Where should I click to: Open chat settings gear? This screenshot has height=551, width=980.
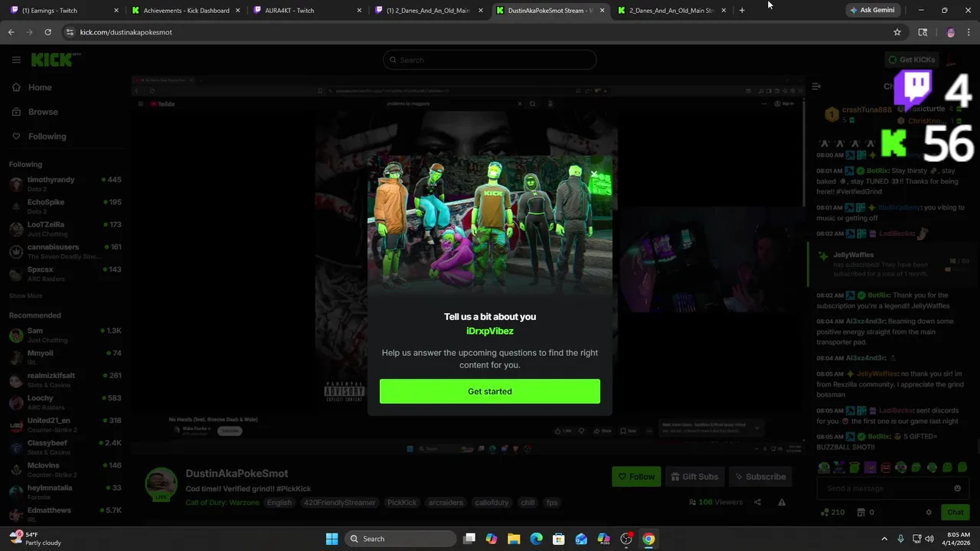(929, 512)
